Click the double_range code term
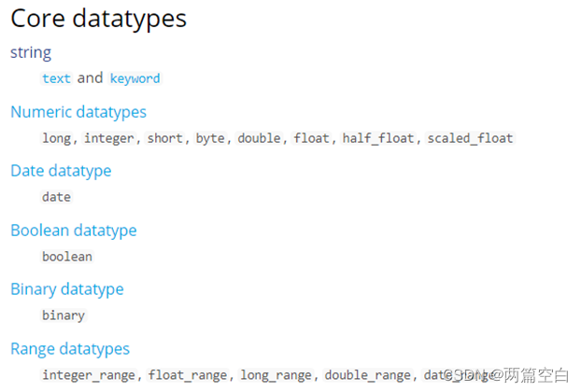The image size is (582, 392). click(x=368, y=375)
